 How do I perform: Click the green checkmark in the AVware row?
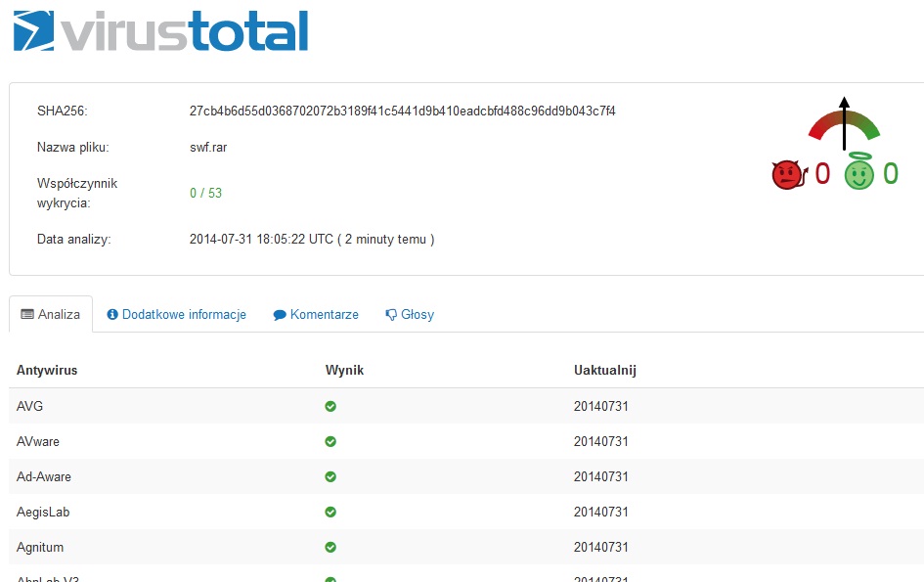click(x=330, y=442)
